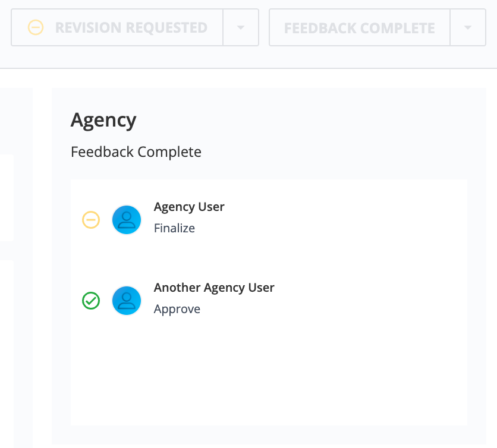Select the Agency User name
Screen dimensions: 497x448
[x=189, y=207]
